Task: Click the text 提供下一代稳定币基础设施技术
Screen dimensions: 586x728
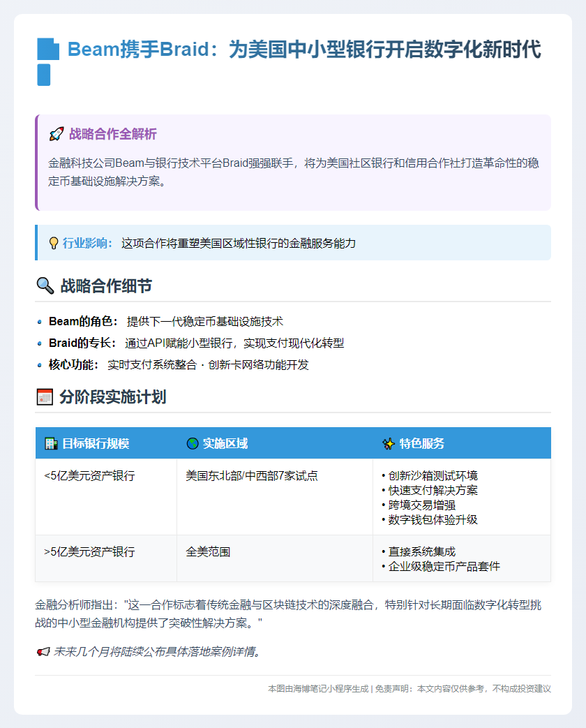Action: point(205,321)
